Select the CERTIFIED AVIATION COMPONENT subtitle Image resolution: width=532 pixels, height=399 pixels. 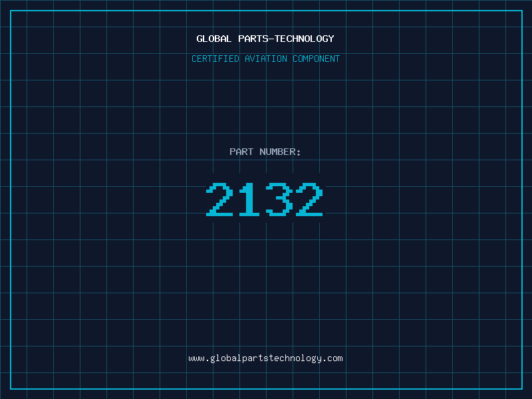pyautogui.click(x=265, y=59)
